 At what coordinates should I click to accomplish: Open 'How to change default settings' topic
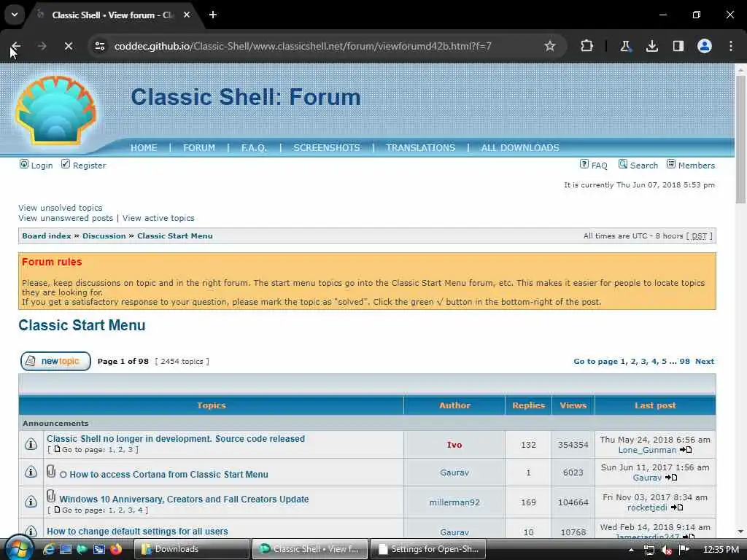[137, 531]
